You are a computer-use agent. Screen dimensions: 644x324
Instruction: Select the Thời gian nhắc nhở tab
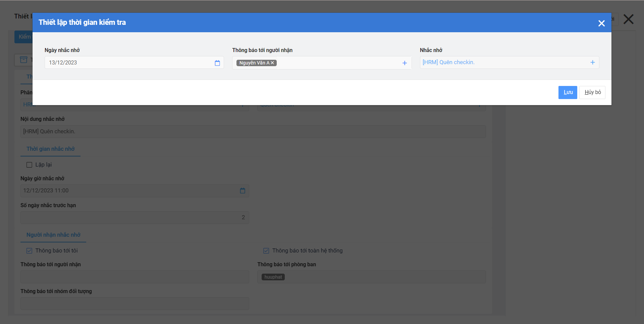click(50, 149)
